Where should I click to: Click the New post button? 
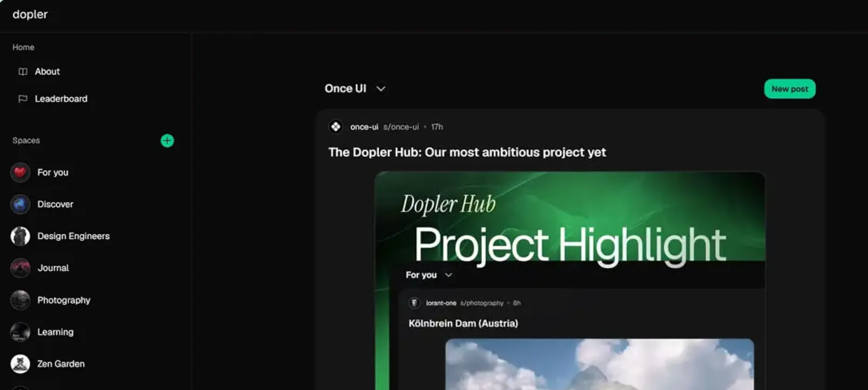(789, 89)
